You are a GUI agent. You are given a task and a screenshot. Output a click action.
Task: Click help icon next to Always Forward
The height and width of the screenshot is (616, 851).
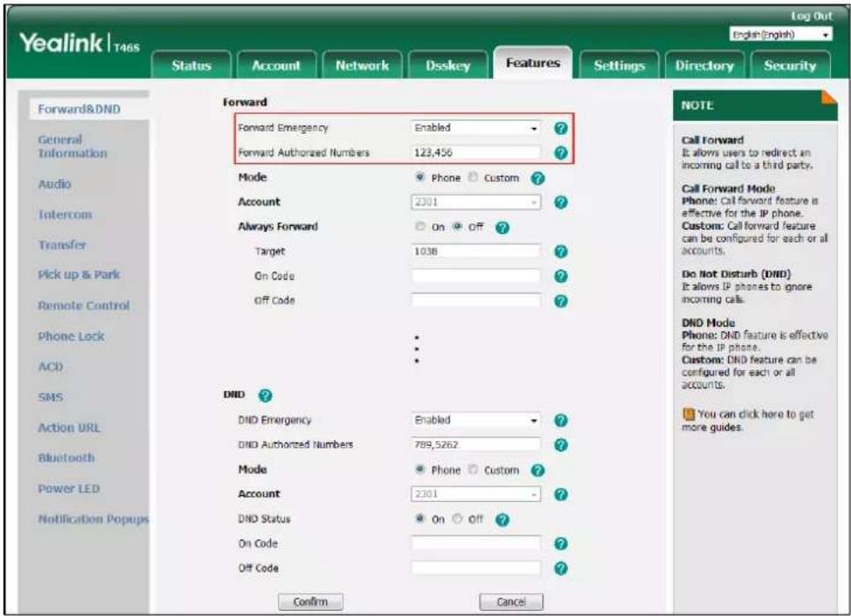coord(502,228)
